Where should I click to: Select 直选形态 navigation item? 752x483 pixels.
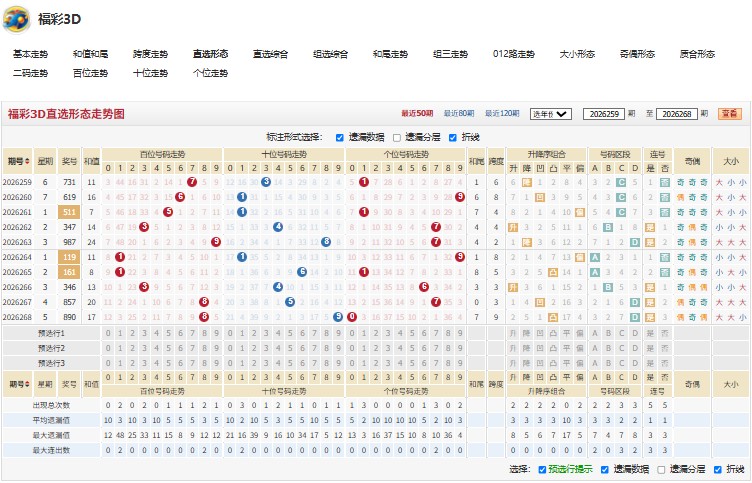[211, 54]
